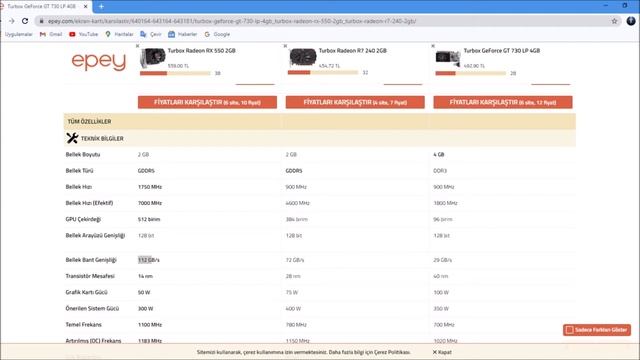Open the browser profile avatar

click(x=631, y=21)
